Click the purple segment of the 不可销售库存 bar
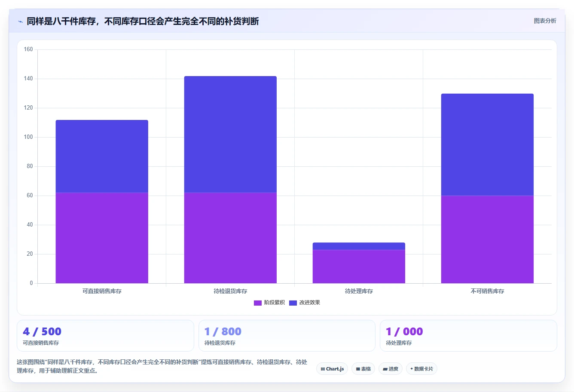 click(x=487, y=239)
